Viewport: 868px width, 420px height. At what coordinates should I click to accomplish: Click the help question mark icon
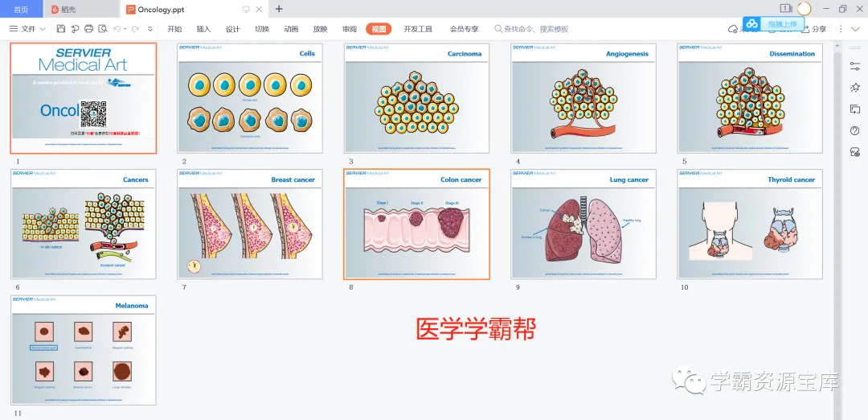point(854,131)
